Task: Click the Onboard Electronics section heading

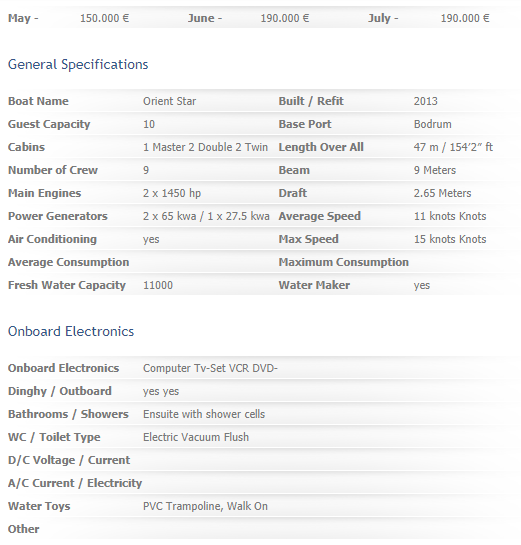Action: (x=71, y=331)
